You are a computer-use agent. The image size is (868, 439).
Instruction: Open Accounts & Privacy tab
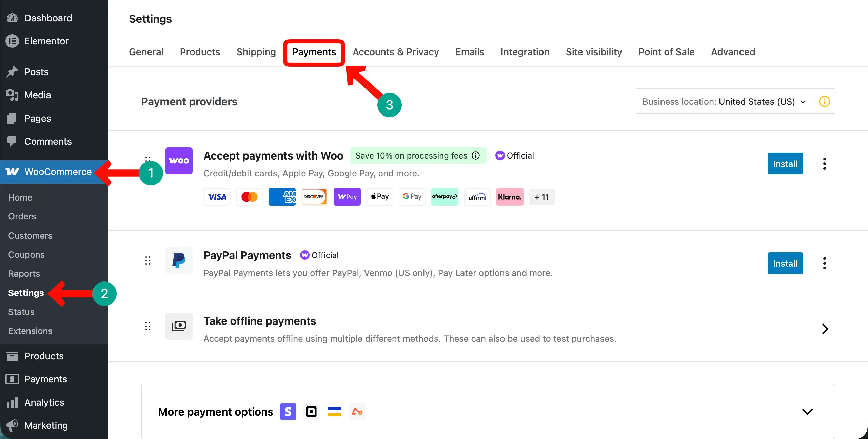pyautogui.click(x=396, y=52)
